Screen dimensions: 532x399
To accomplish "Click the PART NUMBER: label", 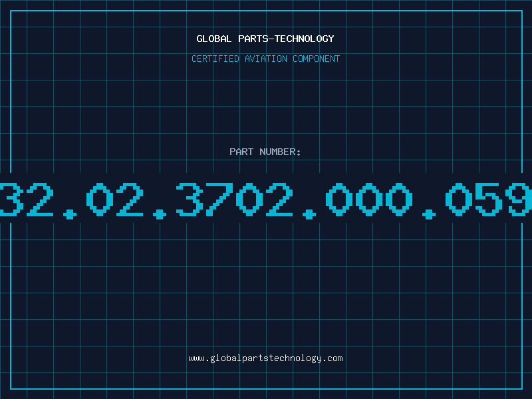I will click(x=265, y=152).
